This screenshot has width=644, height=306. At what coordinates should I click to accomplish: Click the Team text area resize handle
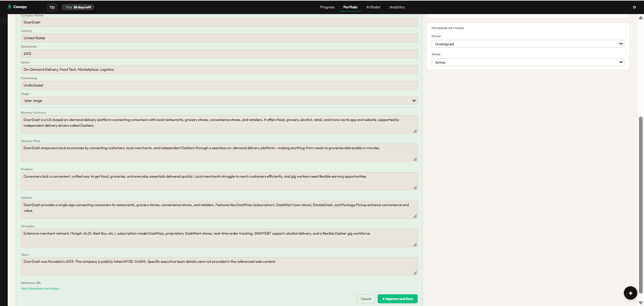pos(415,273)
